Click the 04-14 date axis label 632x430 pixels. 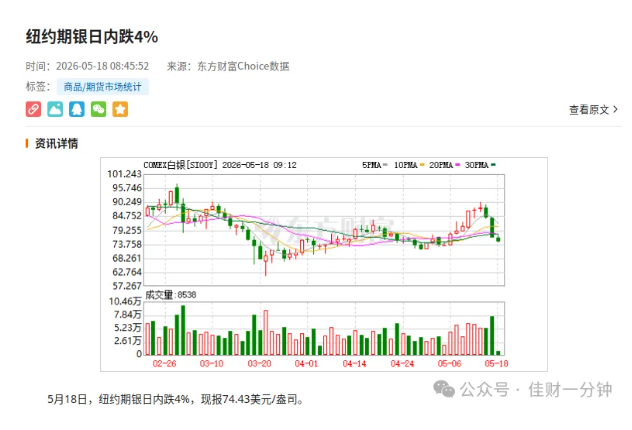pyautogui.click(x=354, y=364)
